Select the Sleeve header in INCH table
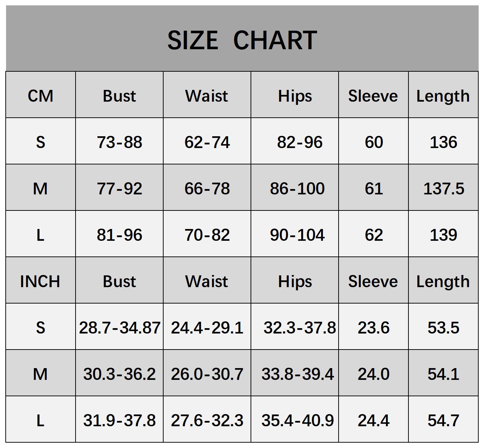484x448 pixels. click(373, 281)
